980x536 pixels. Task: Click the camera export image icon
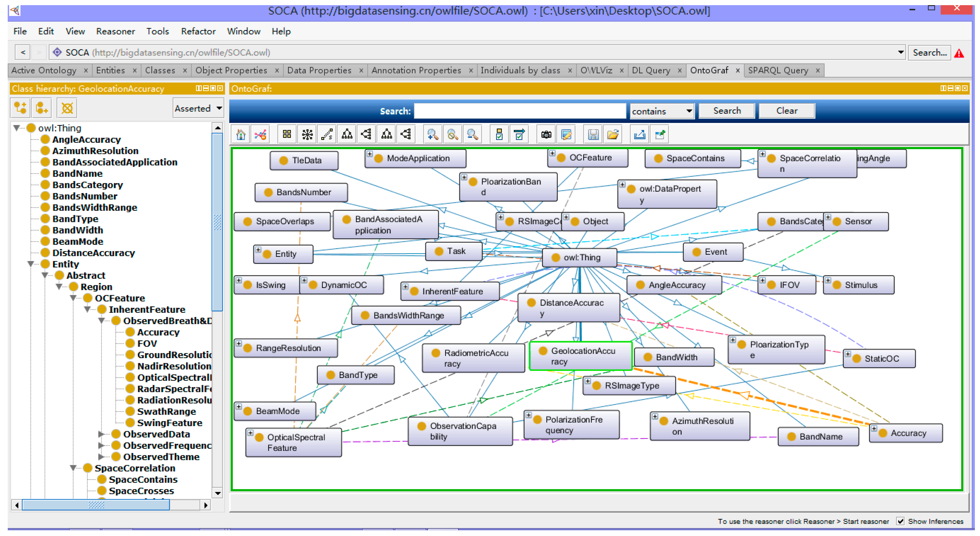[x=546, y=134]
